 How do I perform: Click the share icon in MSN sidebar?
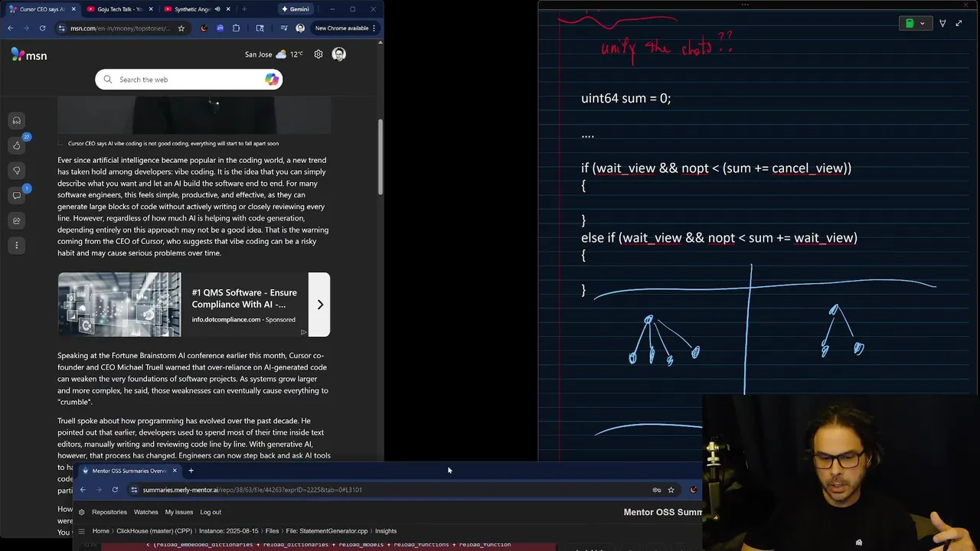click(16, 220)
